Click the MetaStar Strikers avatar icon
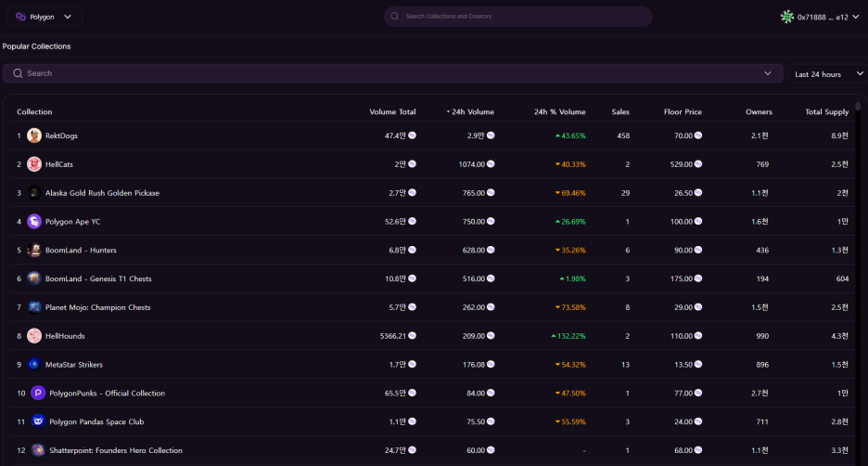868x466 pixels. [x=34, y=365]
